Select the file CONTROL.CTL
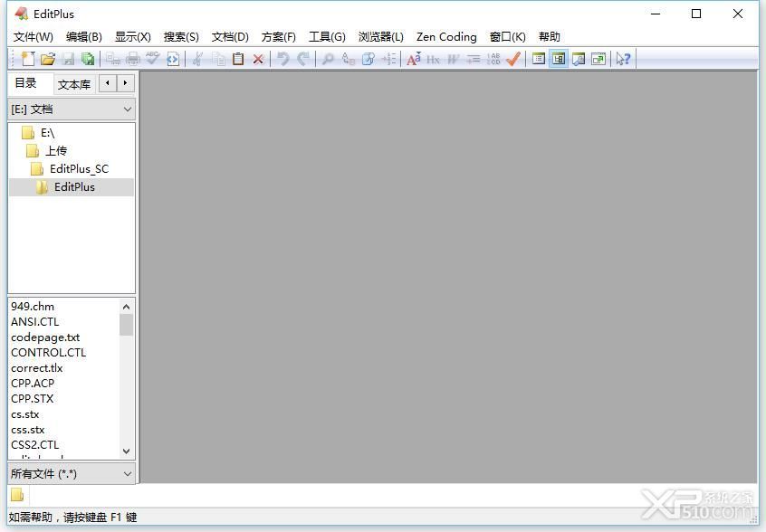The image size is (766, 532). (x=49, y=353)
